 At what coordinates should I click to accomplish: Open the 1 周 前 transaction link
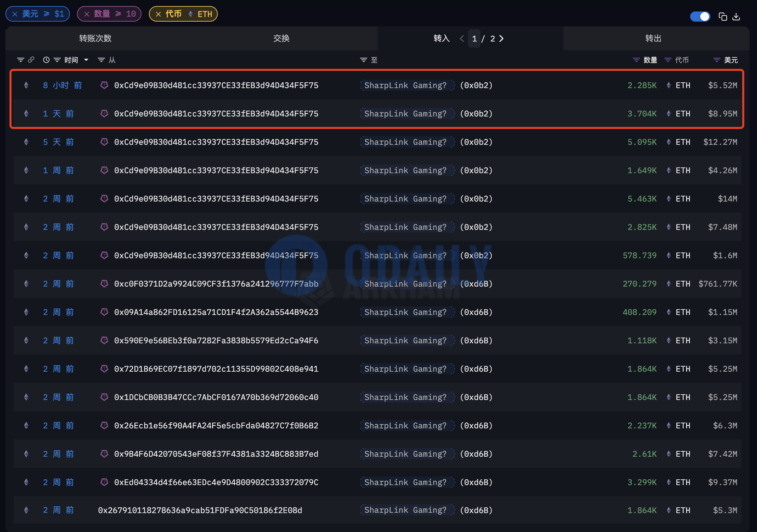pyautogui.click(x=58, y=170)
